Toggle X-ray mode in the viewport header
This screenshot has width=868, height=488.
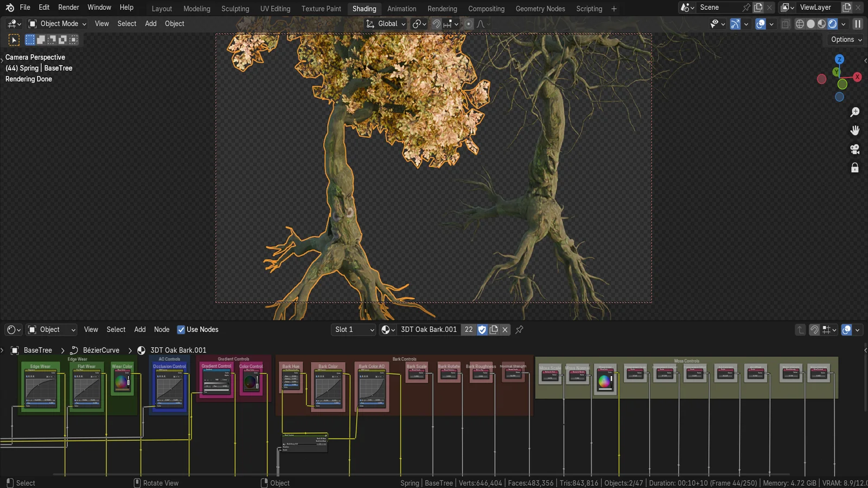click(x=786, y=24)
